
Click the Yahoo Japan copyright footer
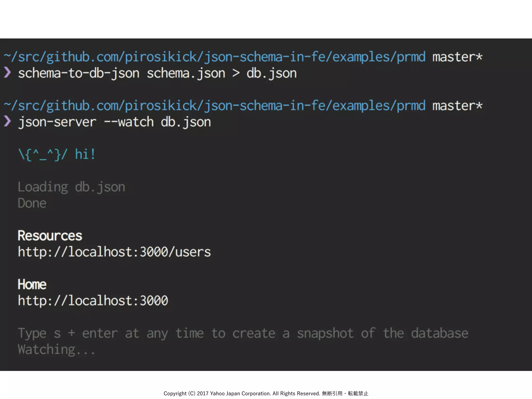(x=266, y=393)
